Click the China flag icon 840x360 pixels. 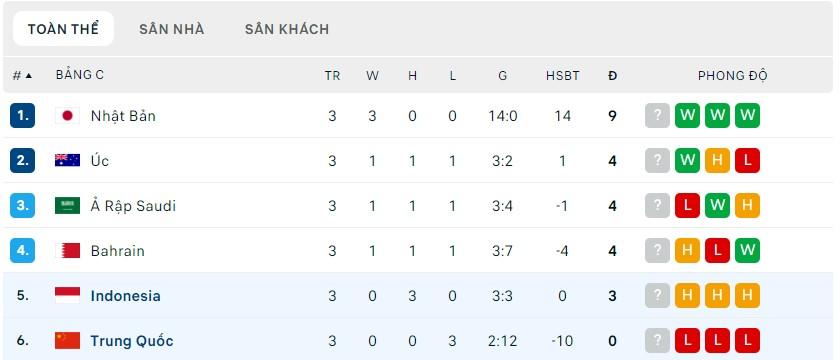pyautogui.click(x=68, y=340)
